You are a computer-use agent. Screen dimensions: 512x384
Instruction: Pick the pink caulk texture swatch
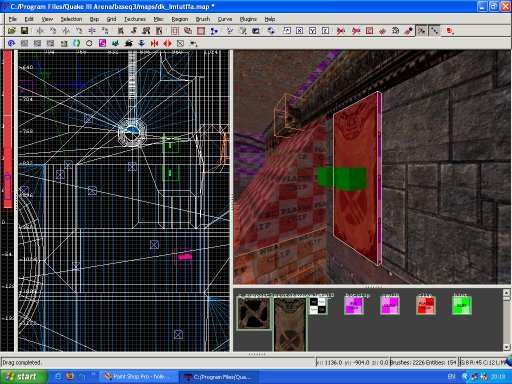point(390,306)
